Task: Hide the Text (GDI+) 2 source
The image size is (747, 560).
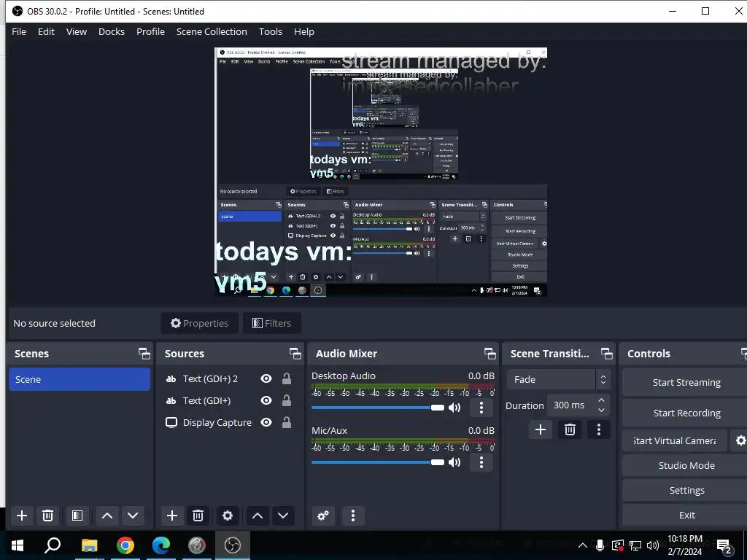Action: [x=266, y=378]
